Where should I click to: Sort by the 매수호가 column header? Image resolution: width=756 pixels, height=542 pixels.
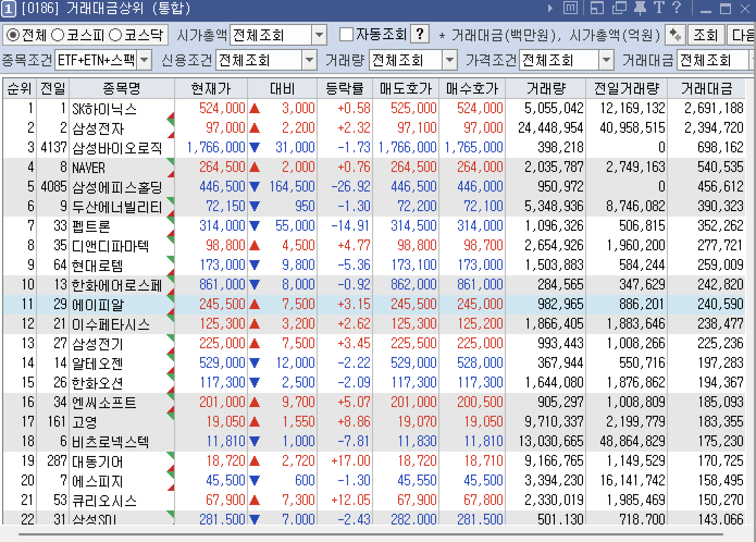pyautogui.click(x=472, y=88)
